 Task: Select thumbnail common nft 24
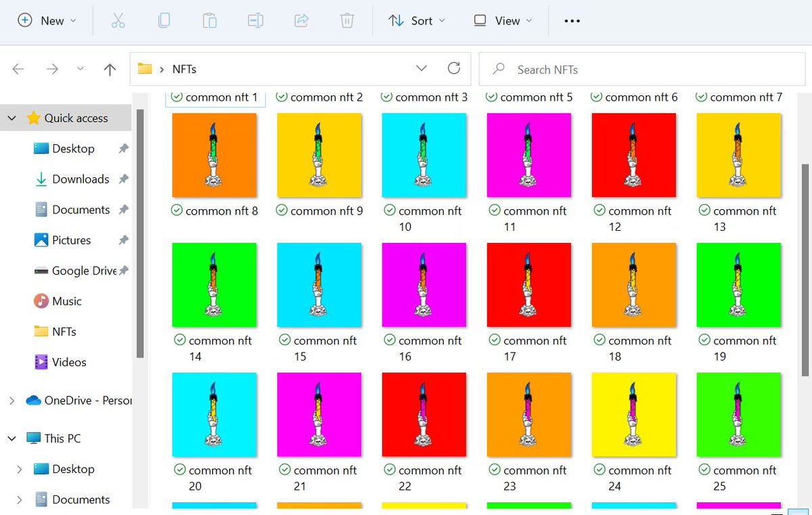(x=634, y=415)
